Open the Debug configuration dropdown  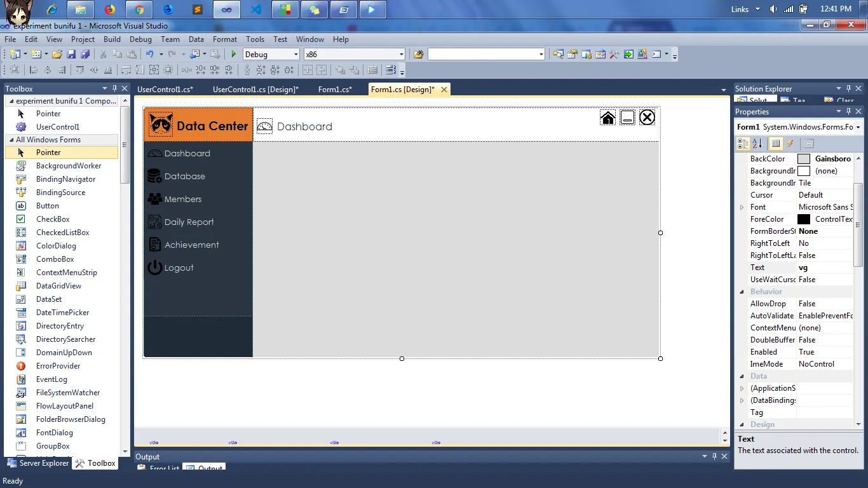click(x=295, y=55)
